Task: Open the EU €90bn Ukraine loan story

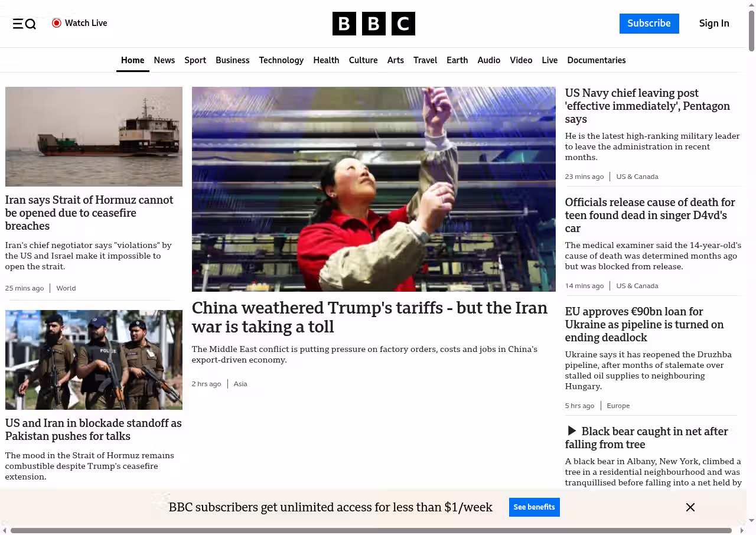Action: [x=644, y=324]
